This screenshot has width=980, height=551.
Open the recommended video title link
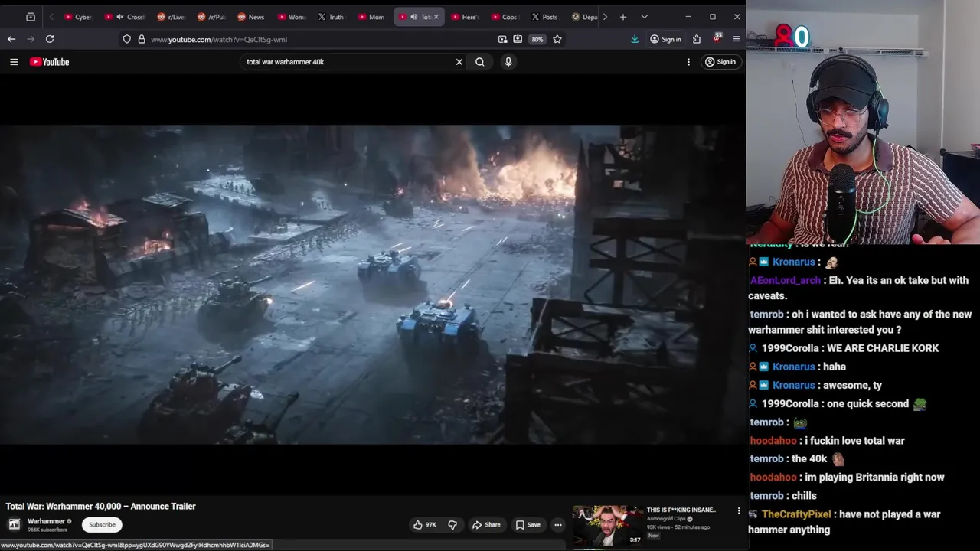tap(681, 510)
